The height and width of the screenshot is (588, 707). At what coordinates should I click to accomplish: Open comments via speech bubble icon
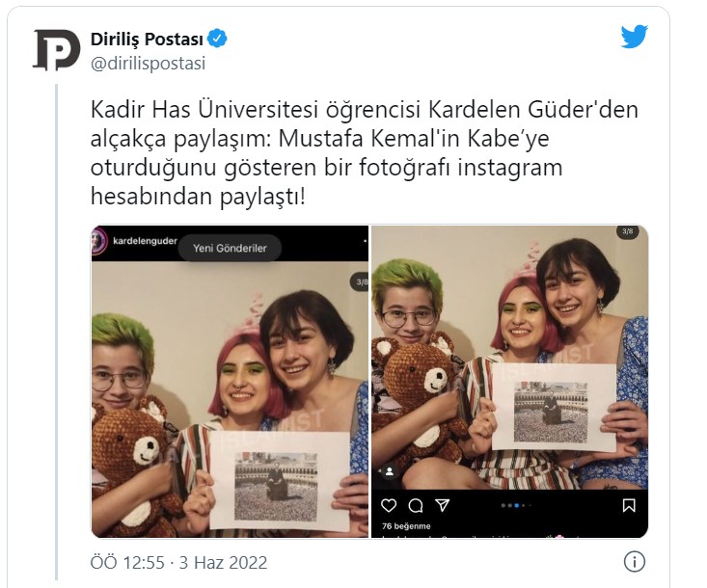click(416, 505)
